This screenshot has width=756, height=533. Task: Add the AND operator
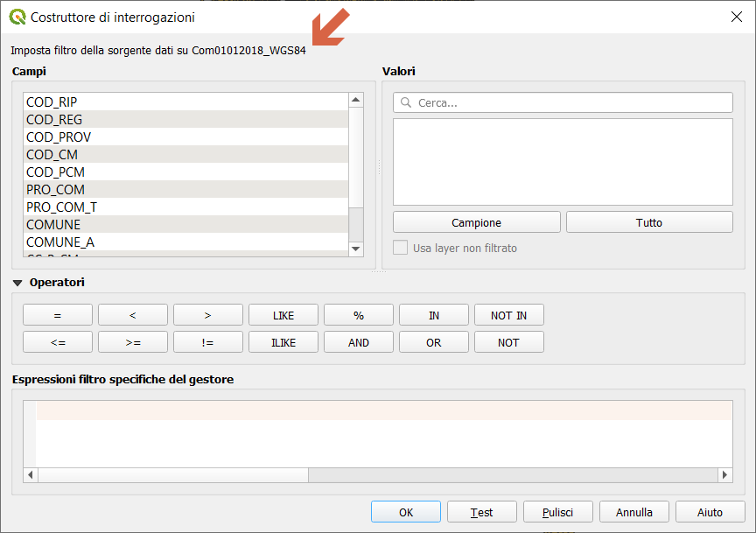coord(358,342)
